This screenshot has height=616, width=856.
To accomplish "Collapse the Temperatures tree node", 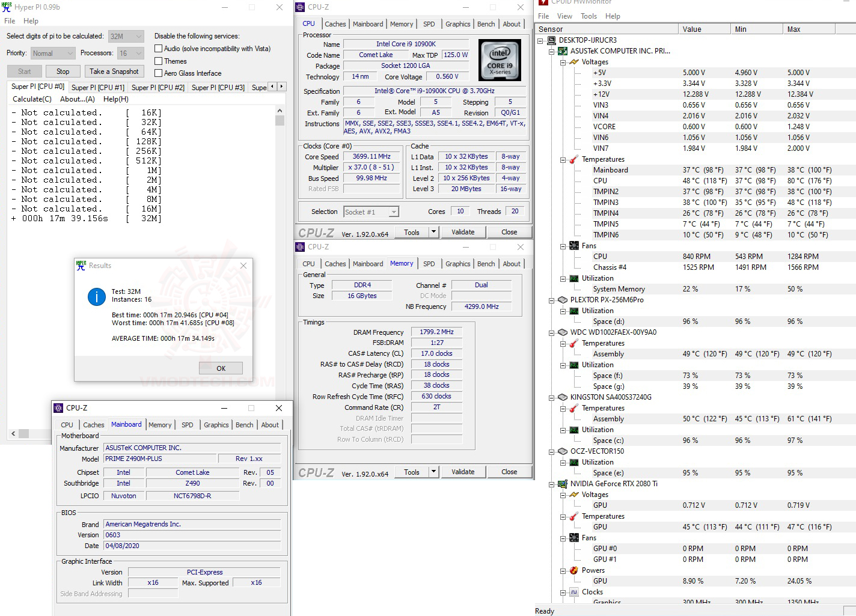I will (564, 159).
